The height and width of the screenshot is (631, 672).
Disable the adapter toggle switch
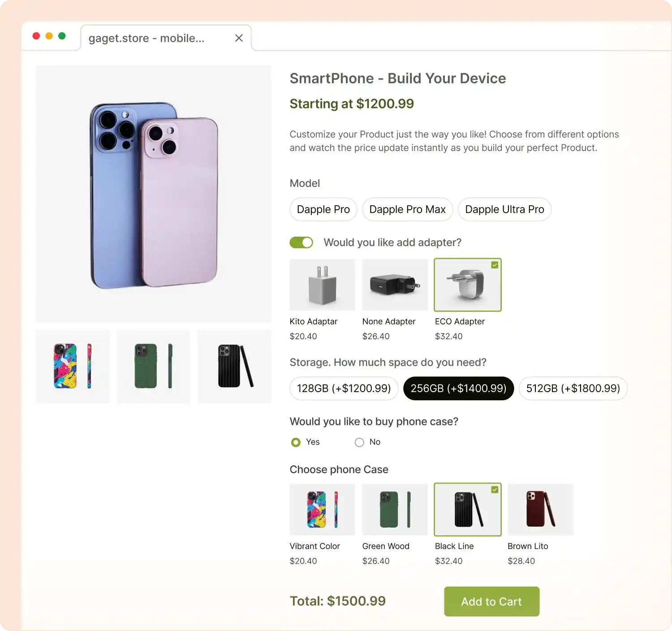301,242
